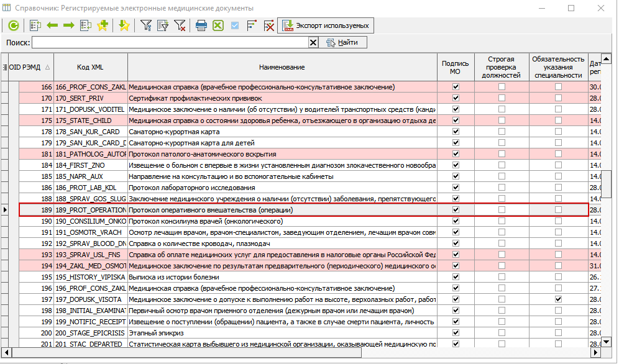Clear search field with X button

[x=313, y=43]
